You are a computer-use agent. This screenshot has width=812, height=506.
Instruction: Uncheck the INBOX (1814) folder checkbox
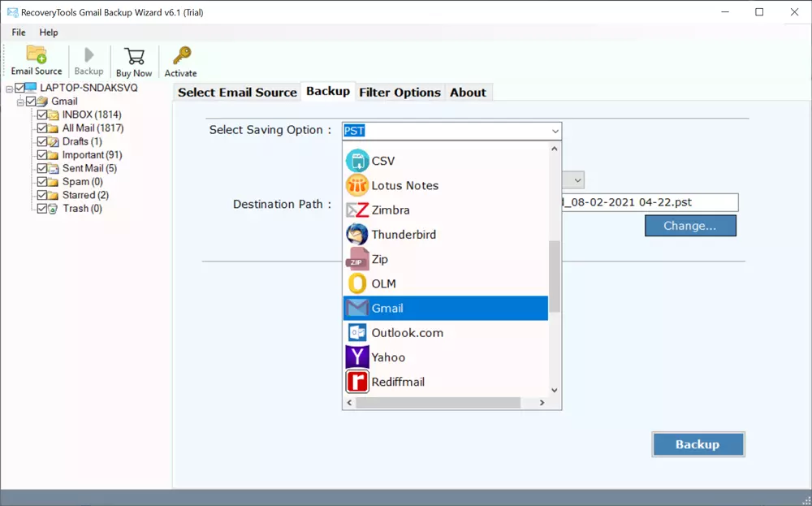(x=42, y=115)
